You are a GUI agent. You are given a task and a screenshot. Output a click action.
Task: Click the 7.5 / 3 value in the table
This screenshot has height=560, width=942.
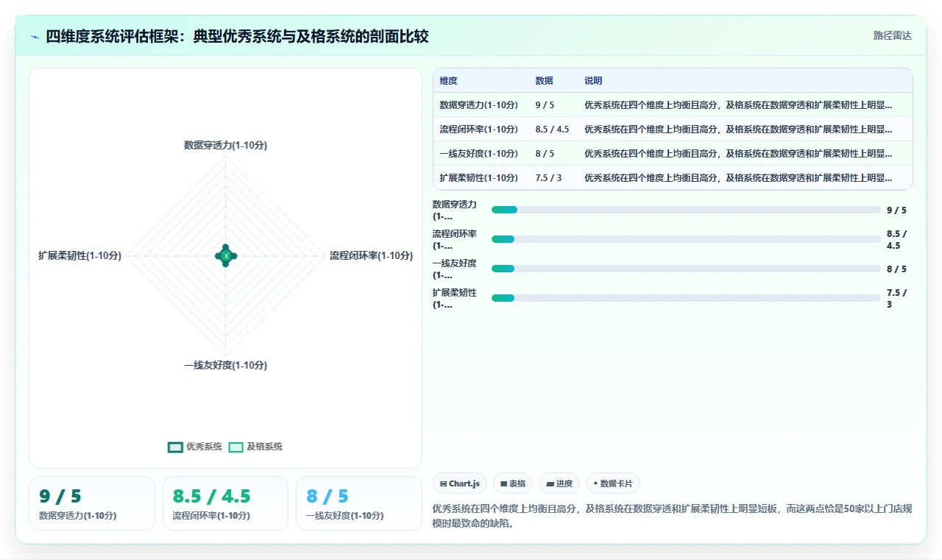(548, 177)
